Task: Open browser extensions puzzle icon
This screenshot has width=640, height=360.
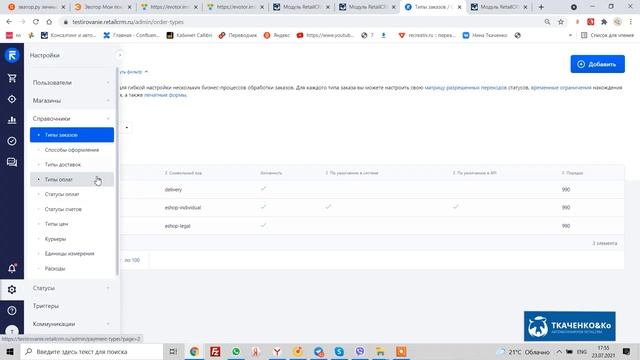Action: [604, 22]
